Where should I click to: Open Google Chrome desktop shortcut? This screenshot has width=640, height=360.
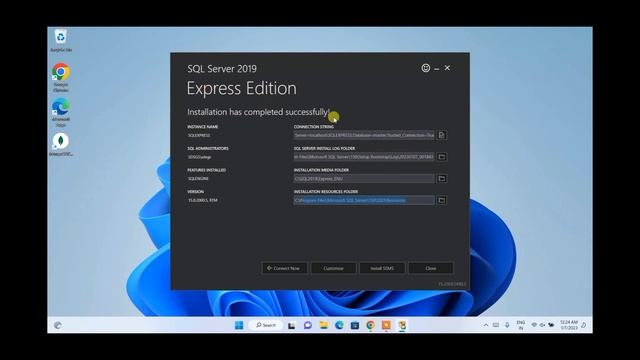(x=61, y=77)
